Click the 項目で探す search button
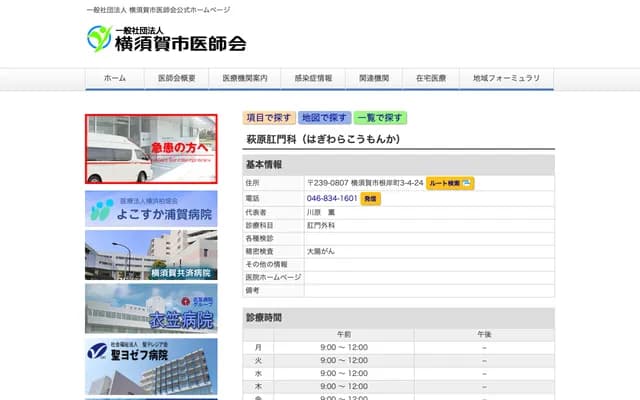 click(x=269, y=117)
